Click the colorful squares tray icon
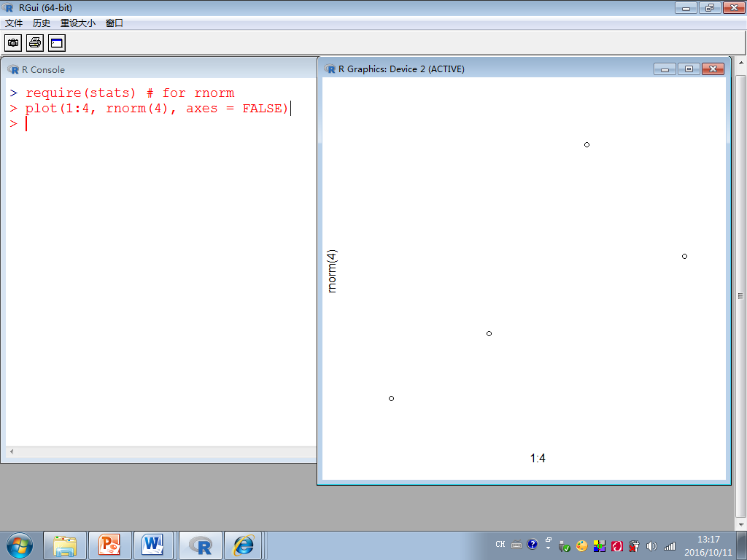The image size is (747, 560). click(600, 545)
